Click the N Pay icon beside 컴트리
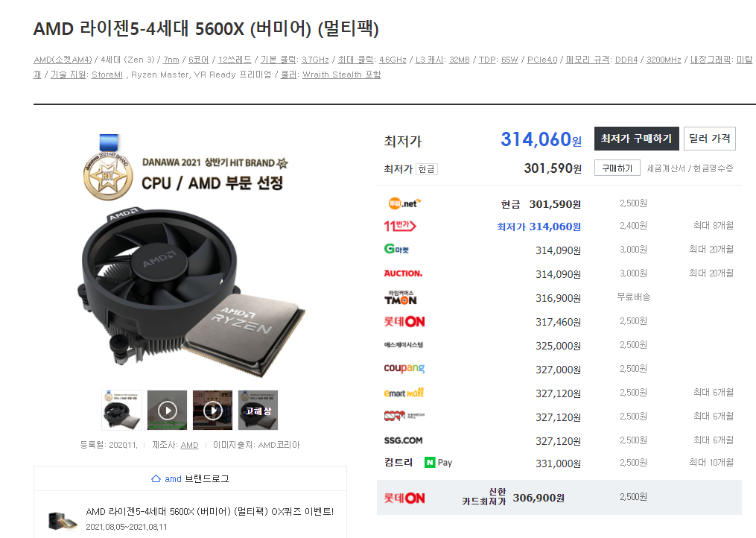Viewport: 756px width, 538px height. [438, 463]
